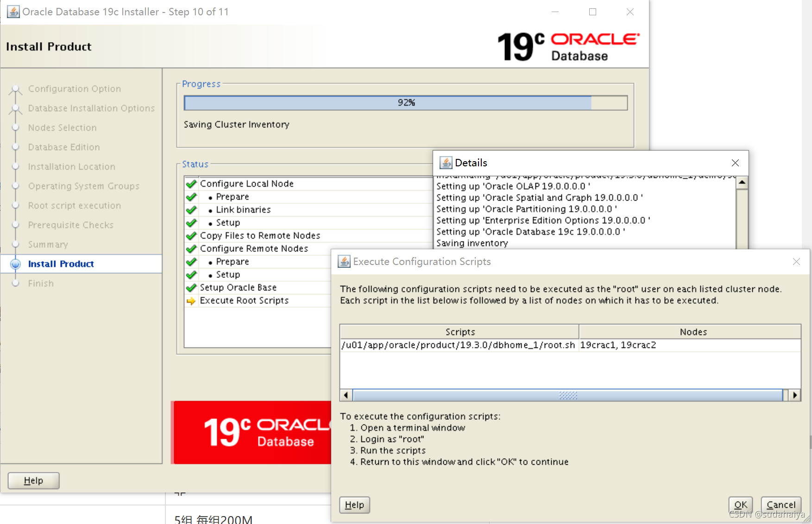Select 'Configuration Option' step in sidebar

point(75,88)
